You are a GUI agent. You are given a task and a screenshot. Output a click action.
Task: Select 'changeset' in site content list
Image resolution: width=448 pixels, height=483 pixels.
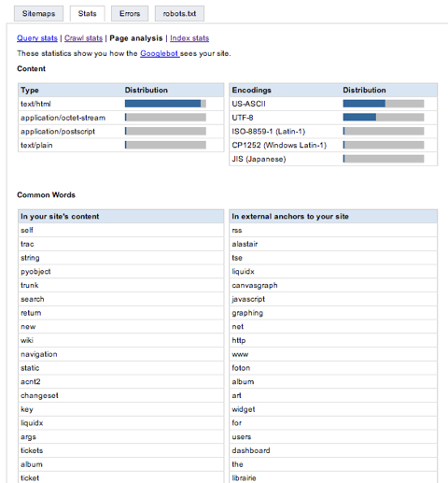pyautogui.click(x=39, y=395)
